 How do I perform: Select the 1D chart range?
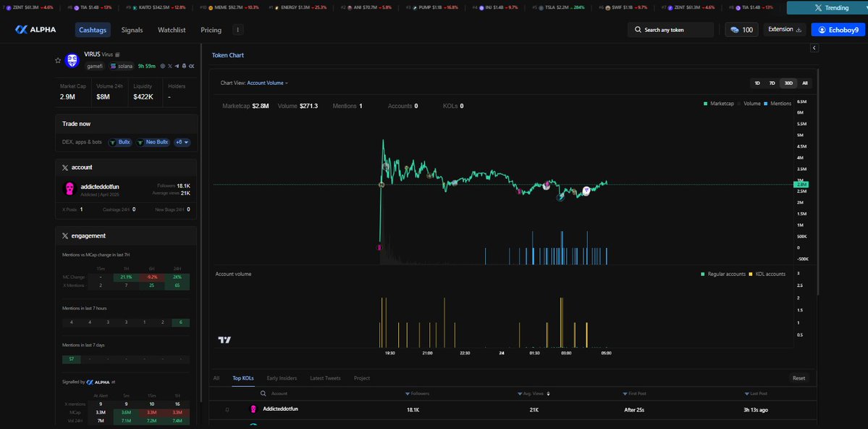(757, 83)
